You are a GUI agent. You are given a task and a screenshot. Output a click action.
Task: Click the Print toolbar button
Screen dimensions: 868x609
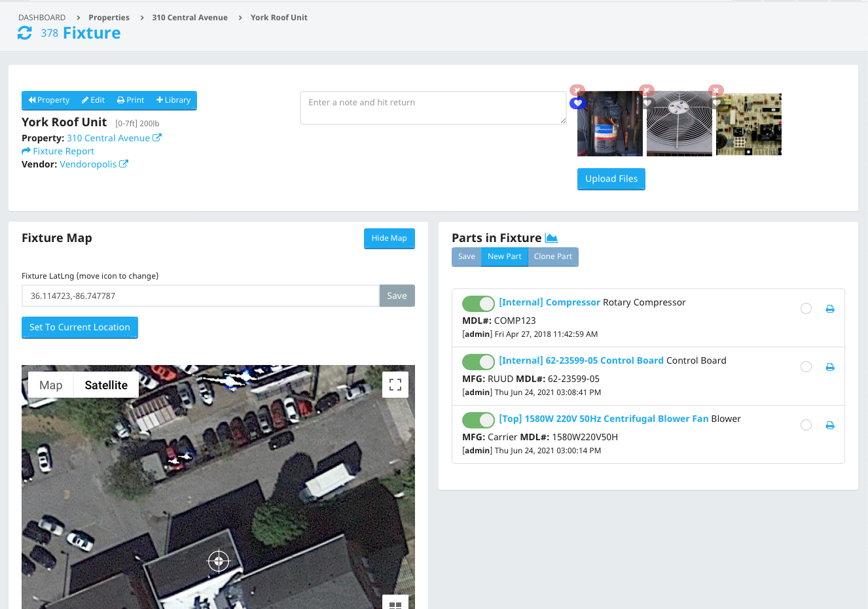(x=130, y=100)
